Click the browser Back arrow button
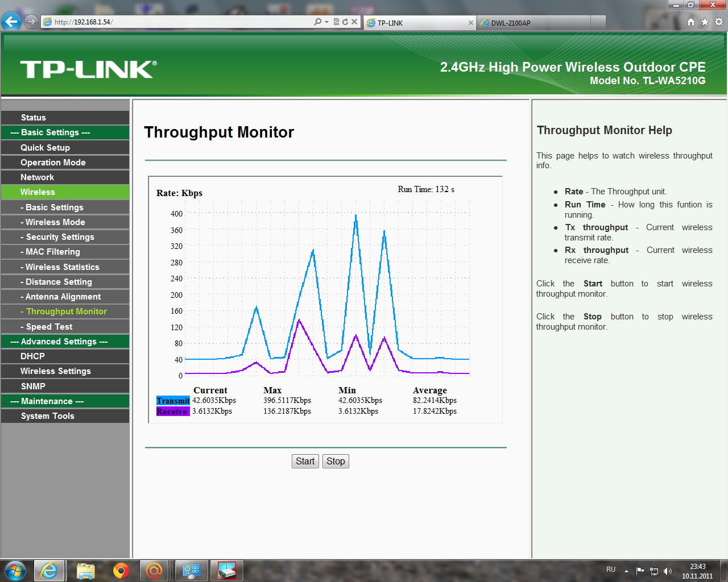Image resolution: width=728 pixels, height=582 pixels. pos(11,22)
